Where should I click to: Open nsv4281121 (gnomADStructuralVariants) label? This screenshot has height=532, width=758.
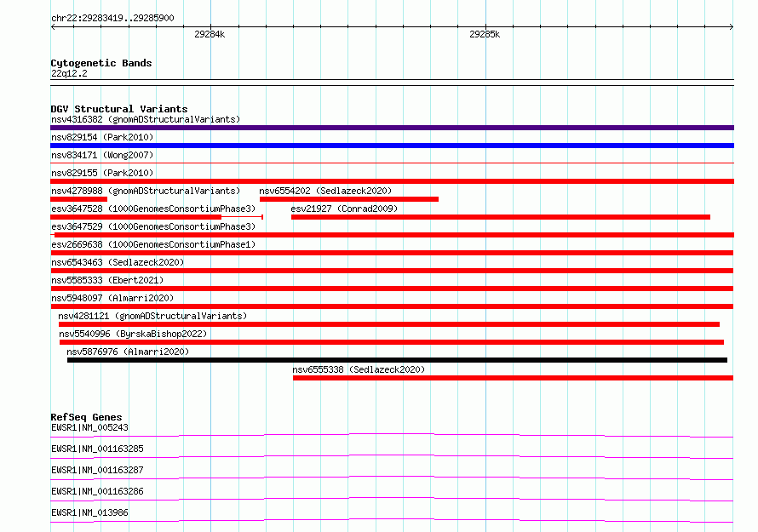pos(152,316)
